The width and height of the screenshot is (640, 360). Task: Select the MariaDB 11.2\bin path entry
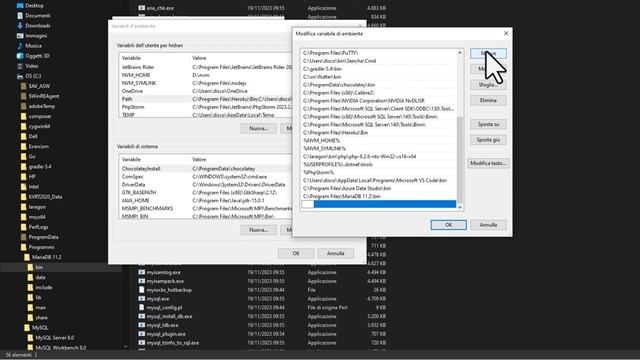378,196
